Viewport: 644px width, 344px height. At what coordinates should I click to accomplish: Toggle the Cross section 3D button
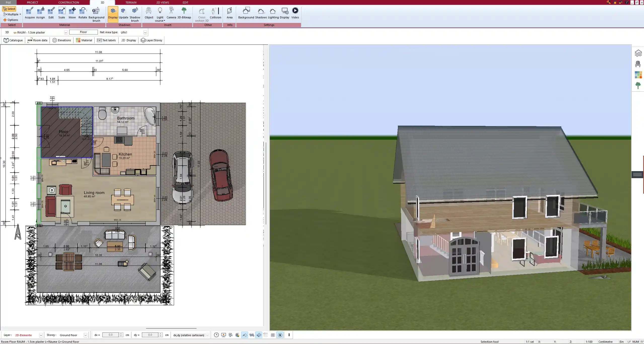tap(202, 15)
